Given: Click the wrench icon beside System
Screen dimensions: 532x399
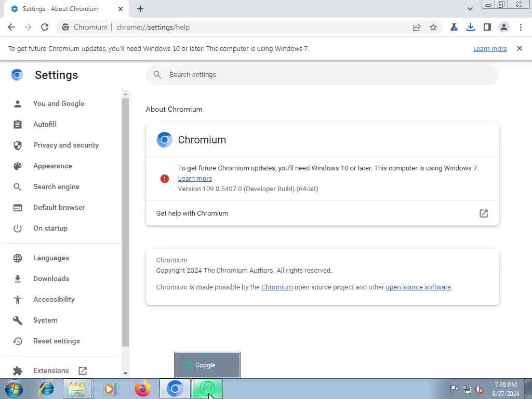Looking at the screenshot, I should 18,320.
